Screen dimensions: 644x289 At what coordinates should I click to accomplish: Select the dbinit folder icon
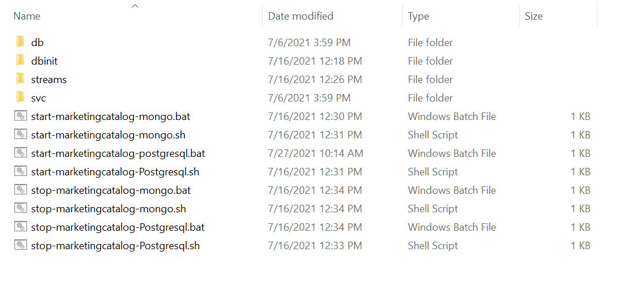(21, 61)
